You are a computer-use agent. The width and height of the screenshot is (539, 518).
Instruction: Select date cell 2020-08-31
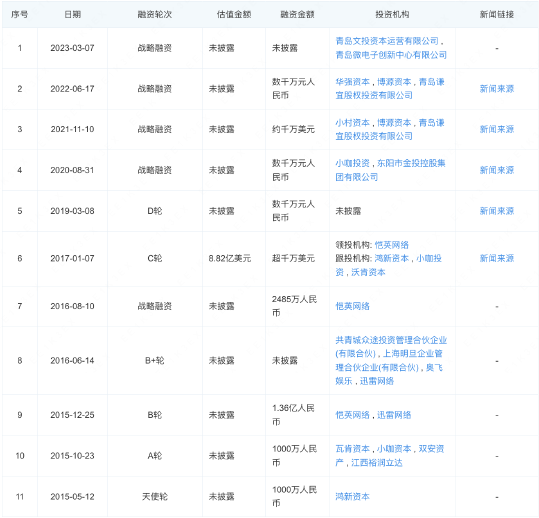pyautogui.click(x=72, y=170)
